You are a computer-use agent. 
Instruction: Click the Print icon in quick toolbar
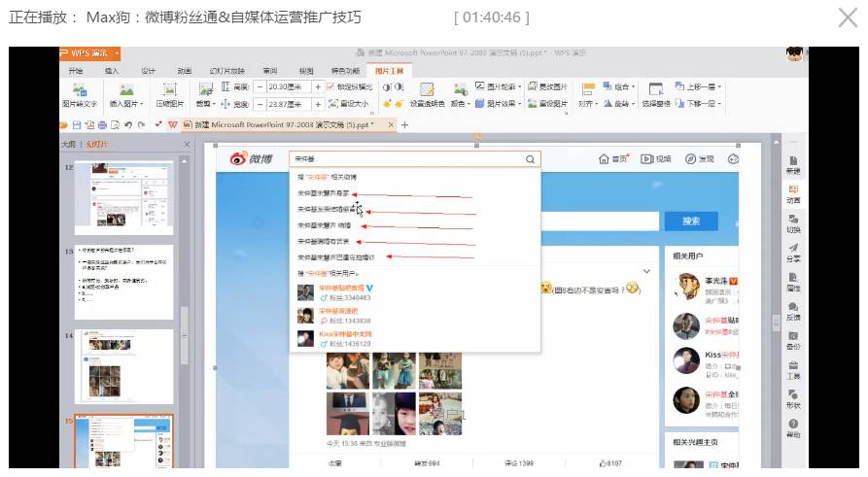tap(102, 125)
